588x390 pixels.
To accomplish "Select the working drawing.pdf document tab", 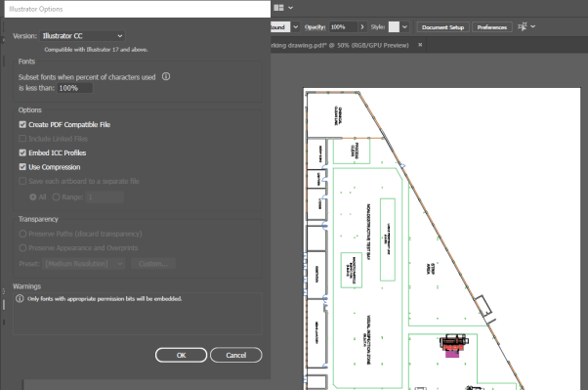I will [x=339, y=45].
